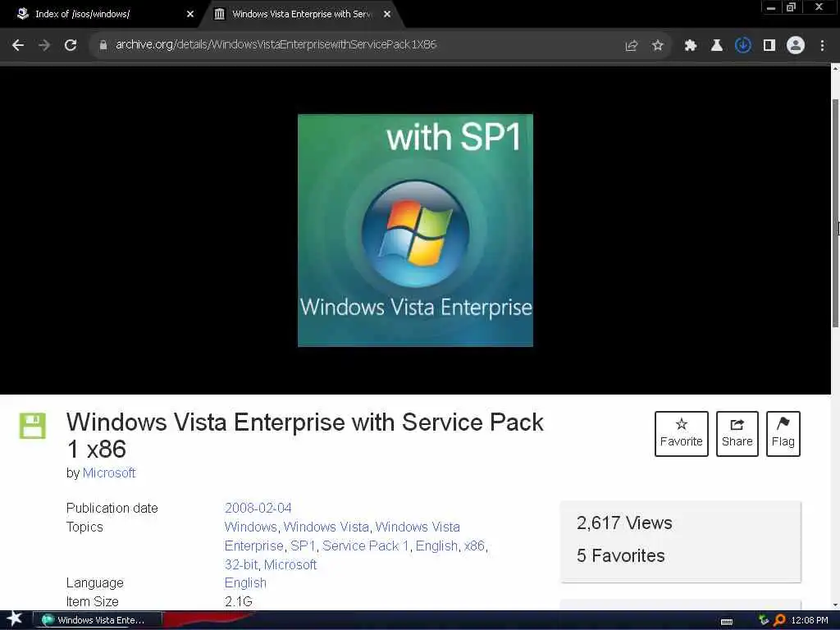The height and width of the screenshot is (630, 840).
Task: Click the 5 Favorites text
Action: coord(620,555)
